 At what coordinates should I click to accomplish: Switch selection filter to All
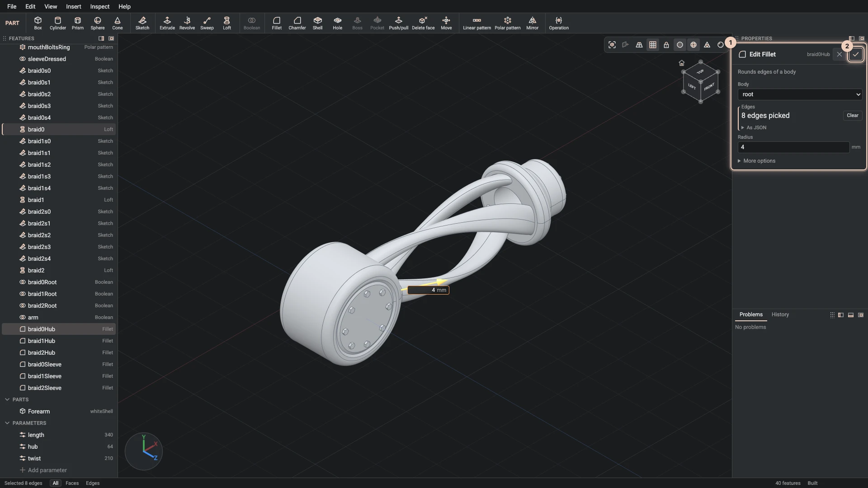pyautogui.click(x=56, y=483)
